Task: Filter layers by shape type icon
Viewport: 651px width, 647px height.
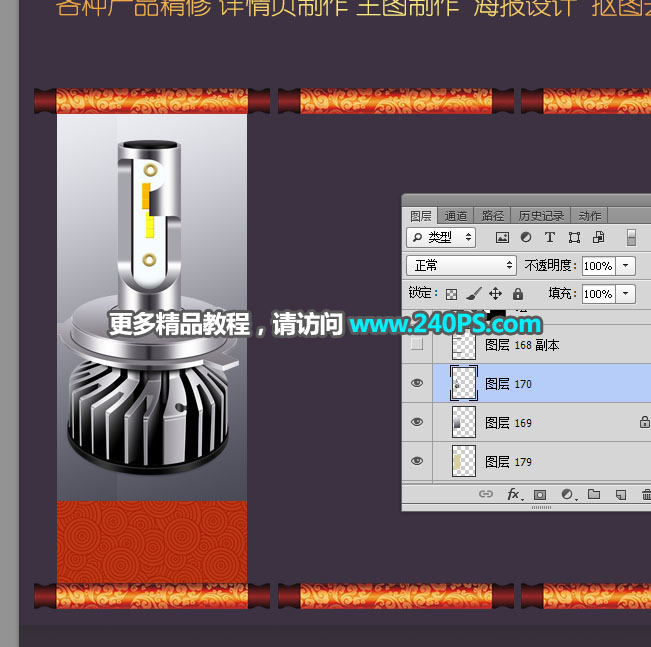Action: [x=574, y=238]
